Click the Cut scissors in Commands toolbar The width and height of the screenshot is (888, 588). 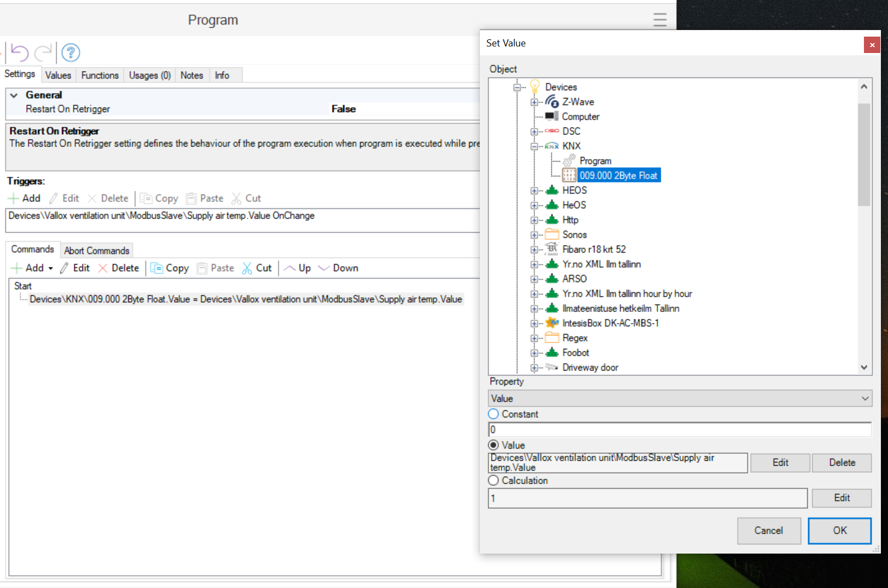[x=248, y=268]
